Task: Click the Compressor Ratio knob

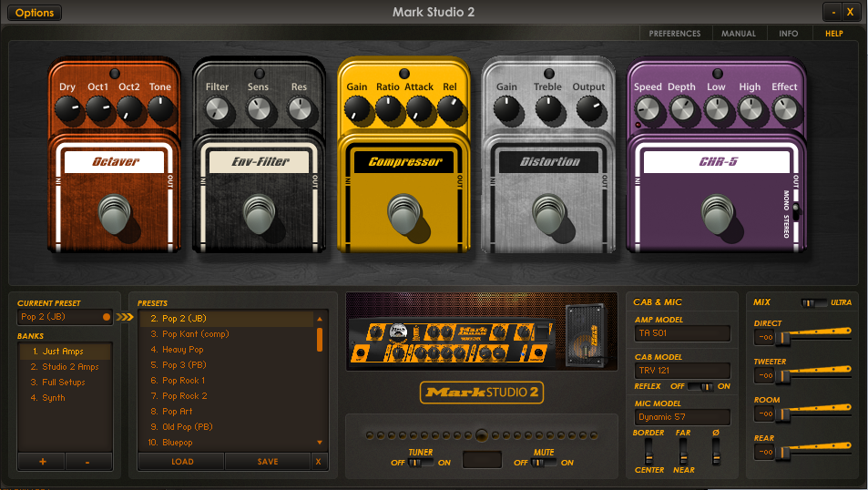Action: pos(388,110)
